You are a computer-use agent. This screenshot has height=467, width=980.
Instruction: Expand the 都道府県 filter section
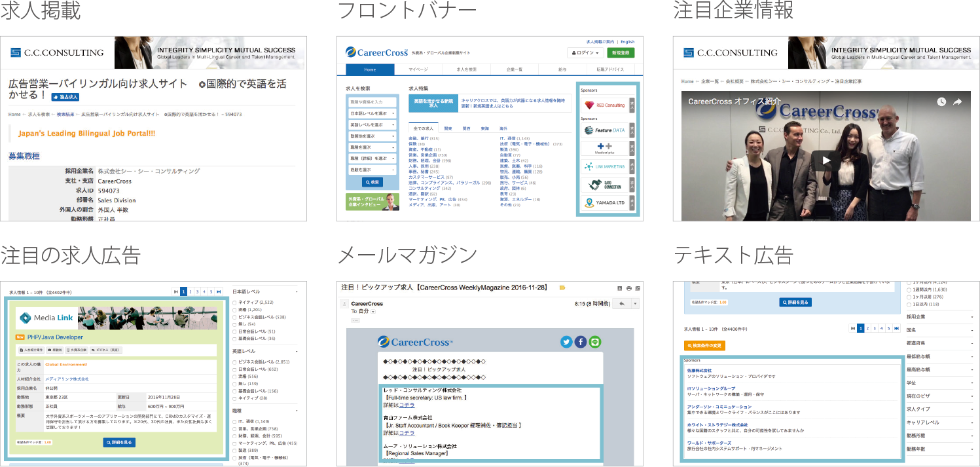(x=939, y=343)
